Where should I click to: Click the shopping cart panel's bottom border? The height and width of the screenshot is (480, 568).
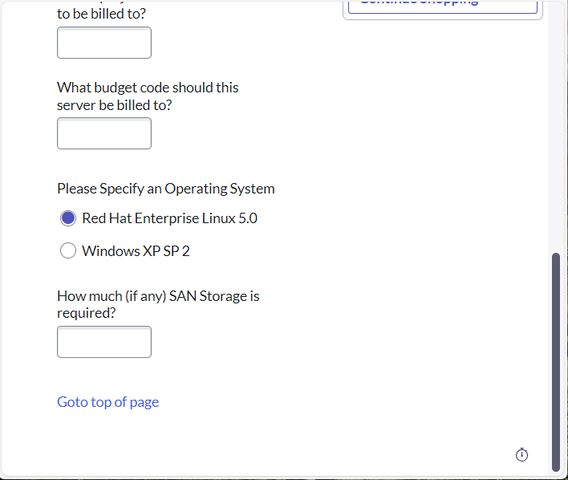point(443,19)
